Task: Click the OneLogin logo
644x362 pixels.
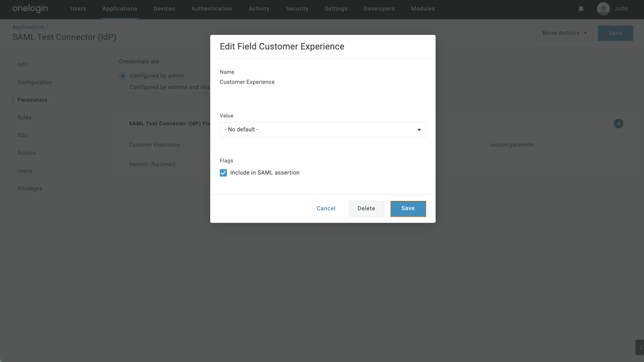Action: coord(30,9)
